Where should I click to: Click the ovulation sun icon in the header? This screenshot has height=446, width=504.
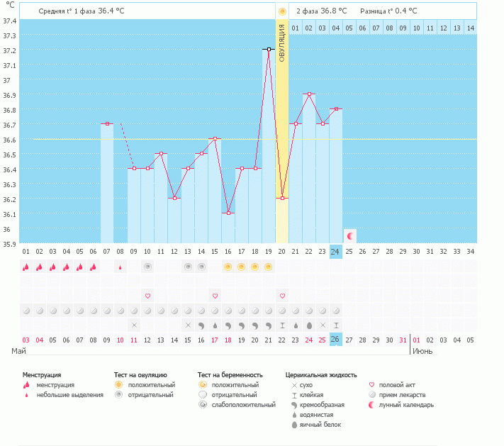point(282,11)
